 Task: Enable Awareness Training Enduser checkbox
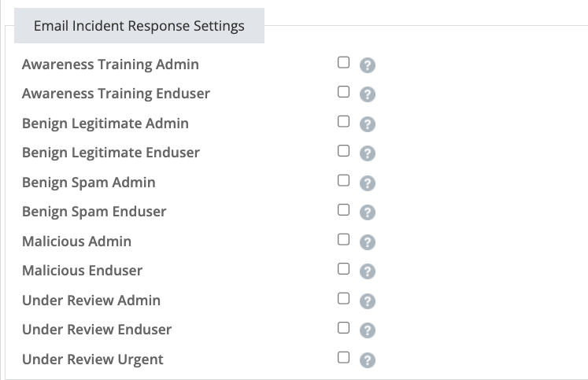click(x=343, y=92)
